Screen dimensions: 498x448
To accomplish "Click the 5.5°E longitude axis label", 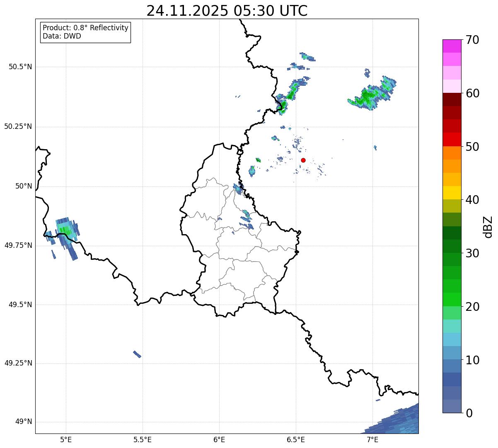I will (x=143, y=439).
